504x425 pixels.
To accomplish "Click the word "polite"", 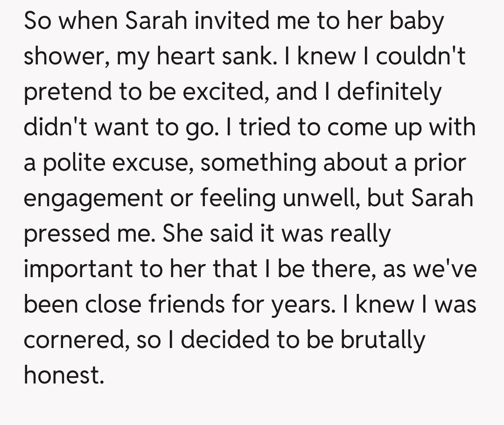I will (x=76, y=163).
